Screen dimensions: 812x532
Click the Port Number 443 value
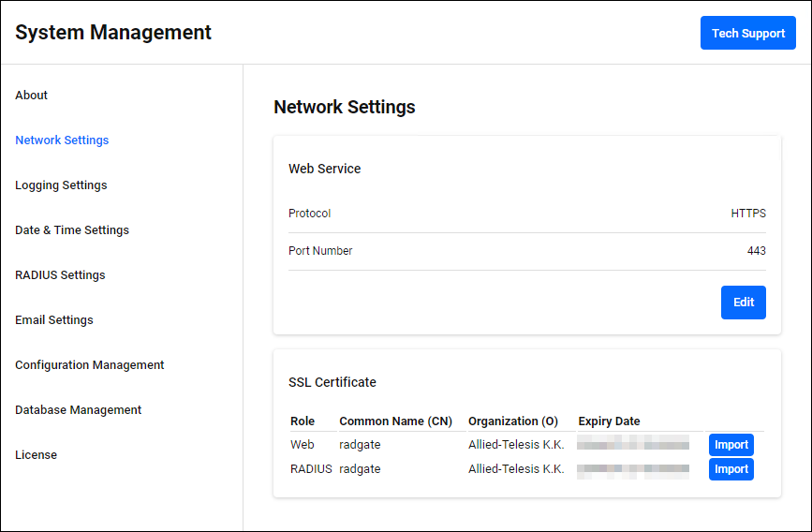756,251
